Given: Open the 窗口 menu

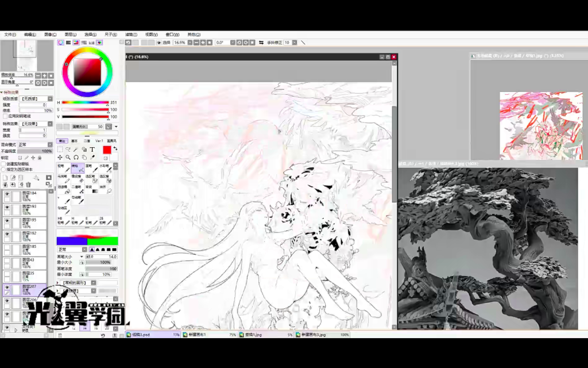Looking at the screenshot, I should [x=170, y=34].
